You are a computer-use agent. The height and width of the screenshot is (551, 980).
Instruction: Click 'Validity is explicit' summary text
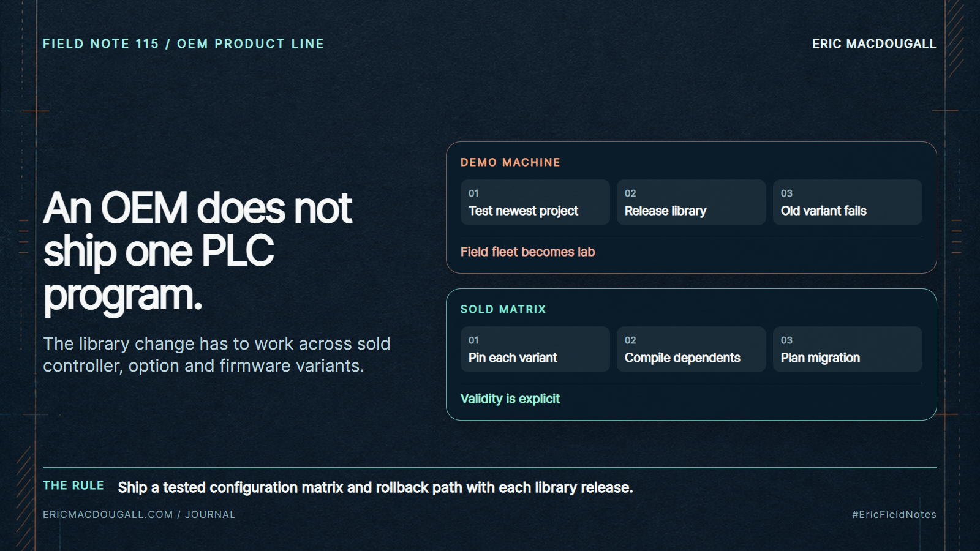(510, 399)
